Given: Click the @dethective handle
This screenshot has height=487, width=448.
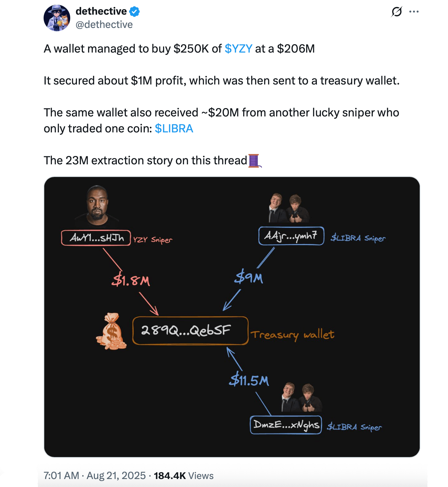Looking at the screenshot, I should coord(105,24).
